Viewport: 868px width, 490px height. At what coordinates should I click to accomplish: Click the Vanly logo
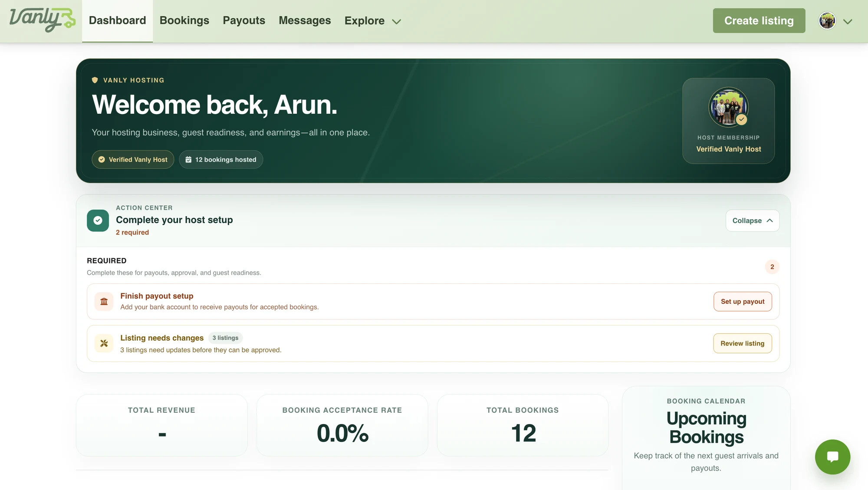43,20
